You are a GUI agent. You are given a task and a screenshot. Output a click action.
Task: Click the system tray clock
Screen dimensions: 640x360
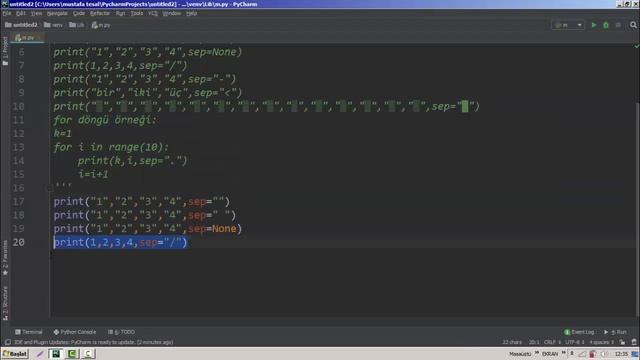pos(621,354)
